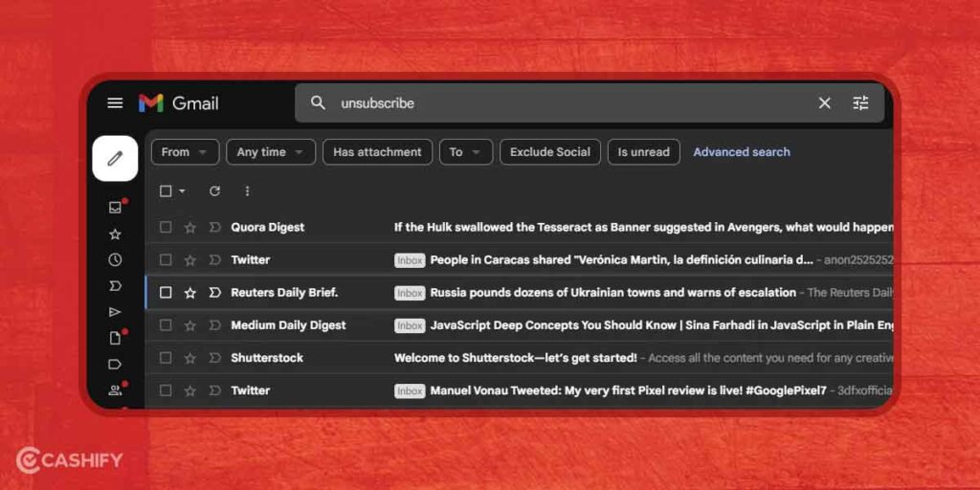Open search options sliders icon

click(860, 103)
